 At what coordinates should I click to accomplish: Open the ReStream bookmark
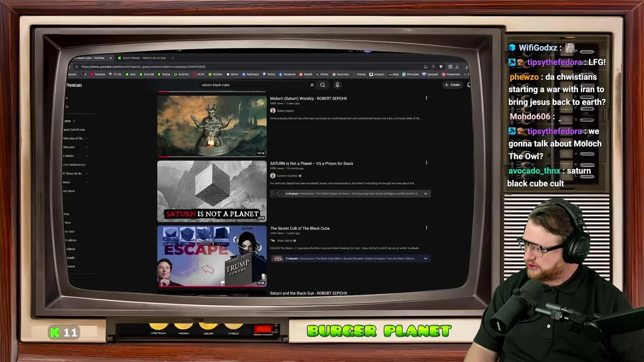(250, 74)
